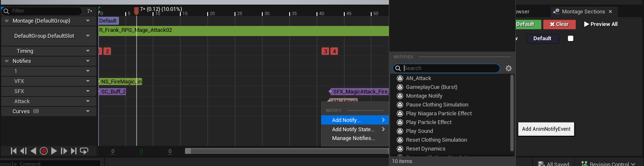644x166 pixels.
Task: Click timing node 2 on the Timing track
Action: pos(108,52)
